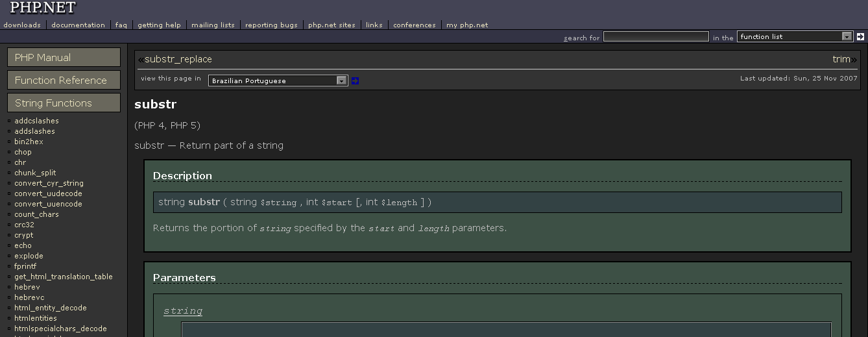The image size is (868, 337).
Task: Open the chop function link
Action: (23, 152)
